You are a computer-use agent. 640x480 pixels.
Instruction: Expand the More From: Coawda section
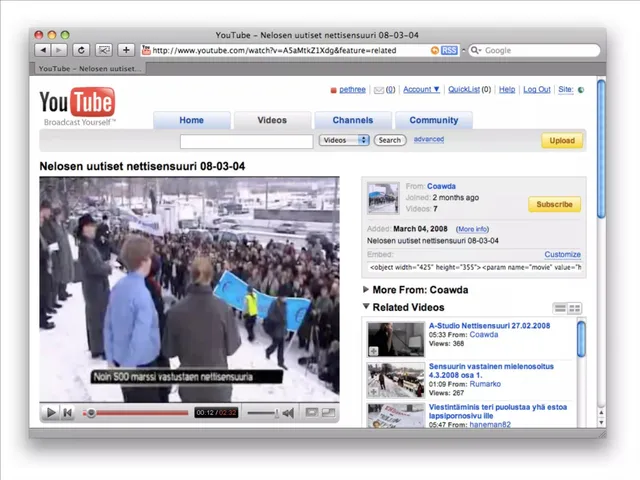point(366,289)
